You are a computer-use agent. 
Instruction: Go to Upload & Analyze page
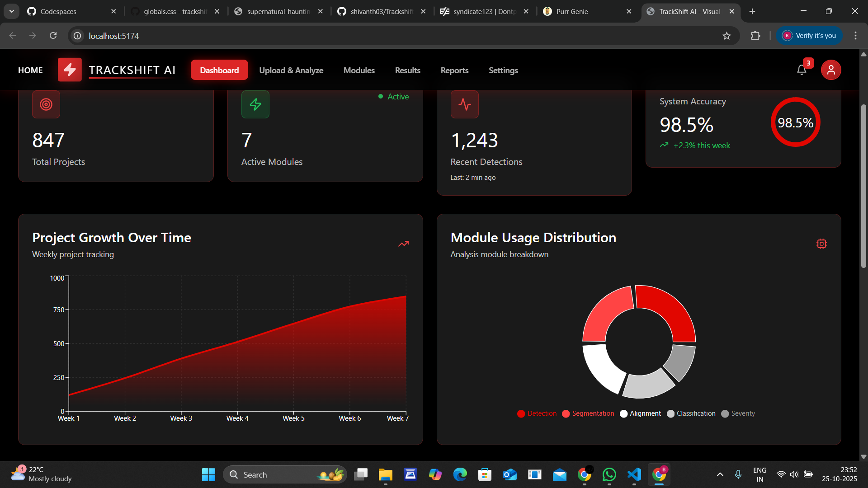(291, 70)
